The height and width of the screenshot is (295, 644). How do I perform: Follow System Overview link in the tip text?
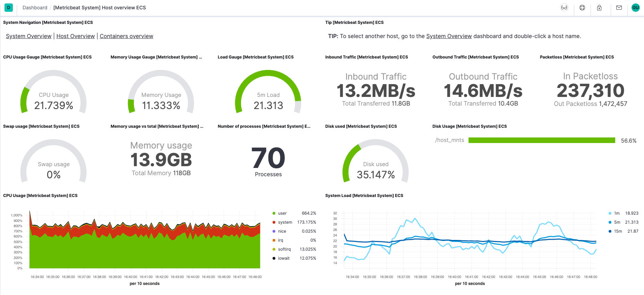pos(449,36)
